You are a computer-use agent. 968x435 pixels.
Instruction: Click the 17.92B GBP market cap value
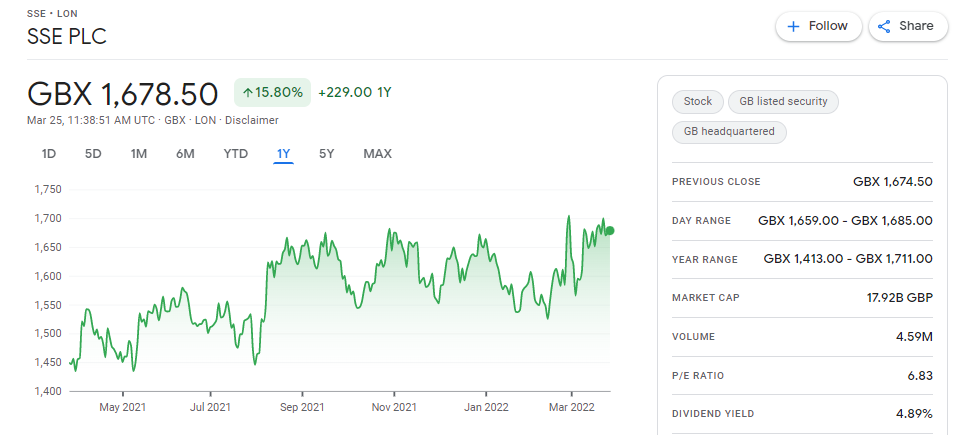coord(899,298)
